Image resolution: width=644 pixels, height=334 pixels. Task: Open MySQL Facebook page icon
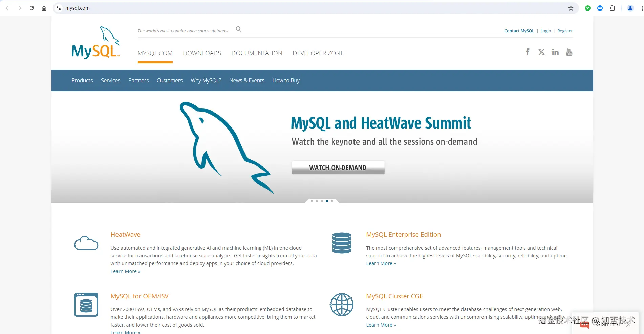pyautogui.click(x=528, y=52)
